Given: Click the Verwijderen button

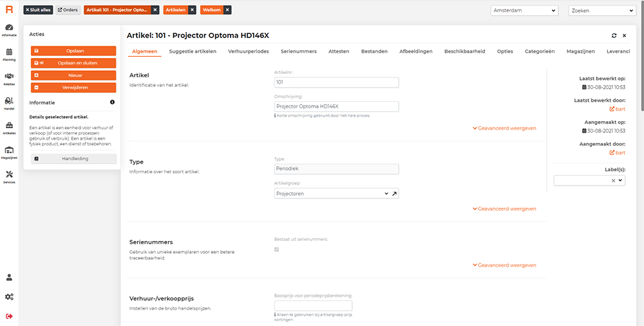Looking at the screenshot, I should point(73,88).
